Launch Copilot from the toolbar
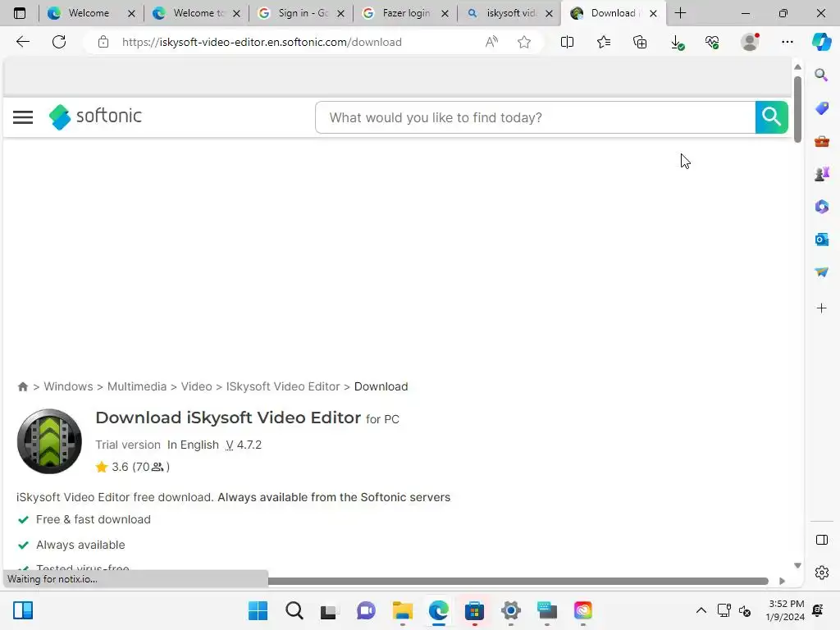Screen dimensions: 840x630 click(x=821, y=42)
